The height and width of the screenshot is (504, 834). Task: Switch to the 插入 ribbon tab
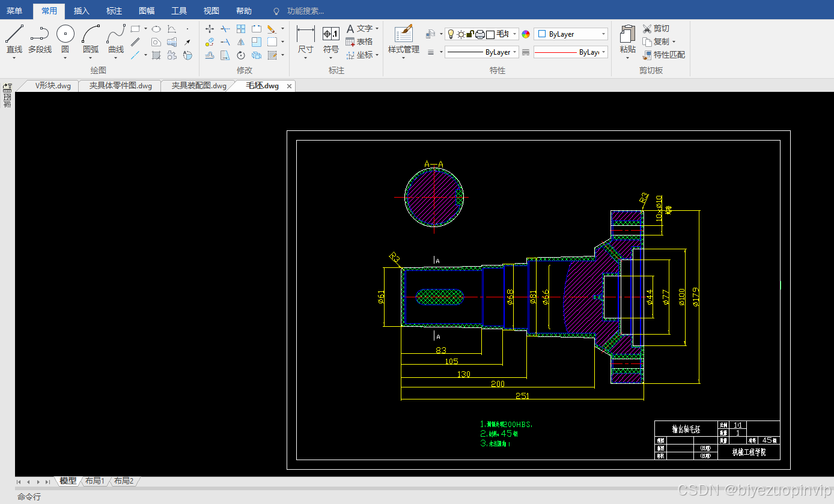[81, 11]
